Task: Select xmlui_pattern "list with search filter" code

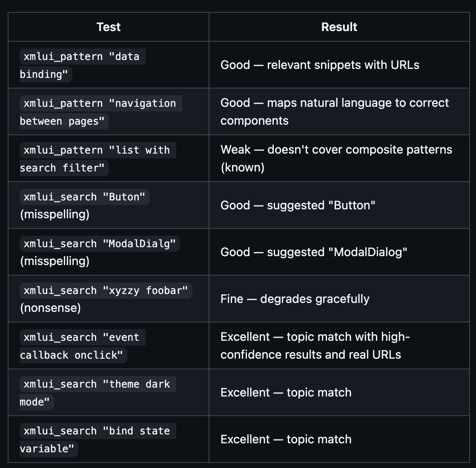Action: click(97, 151)
